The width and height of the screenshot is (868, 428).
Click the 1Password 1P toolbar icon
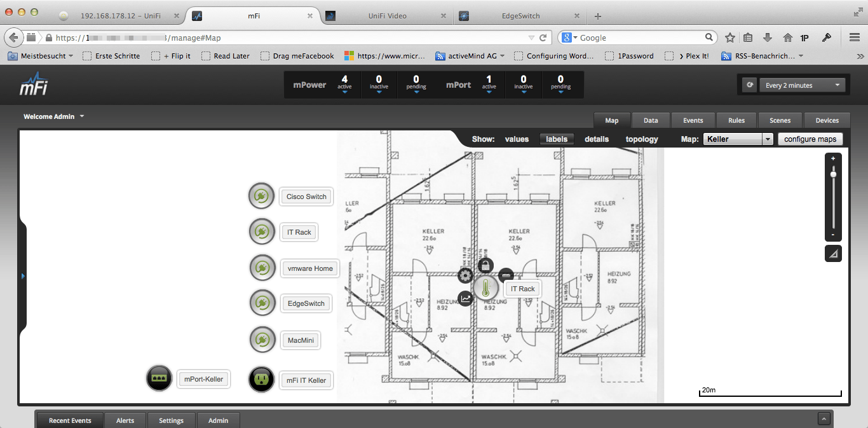point(805,38)
